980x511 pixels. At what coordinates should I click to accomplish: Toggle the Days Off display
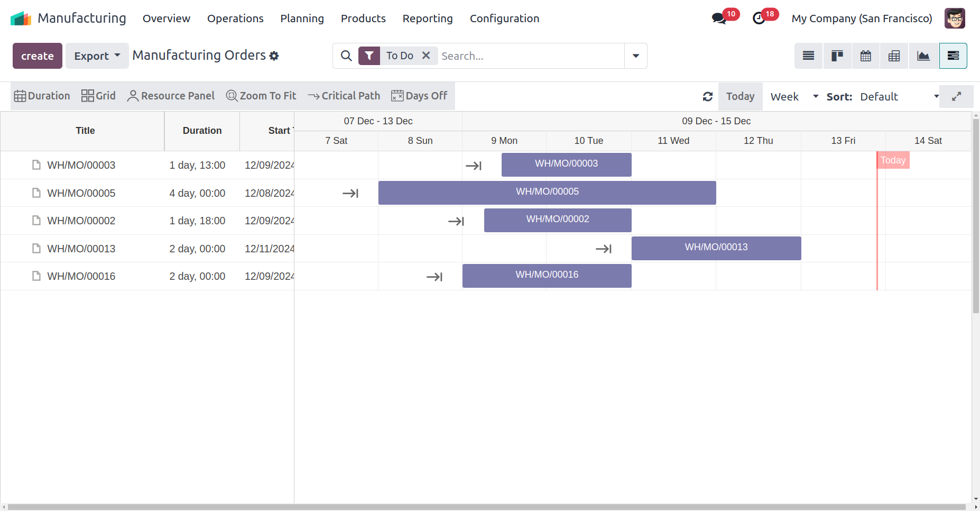click(419, 96)
